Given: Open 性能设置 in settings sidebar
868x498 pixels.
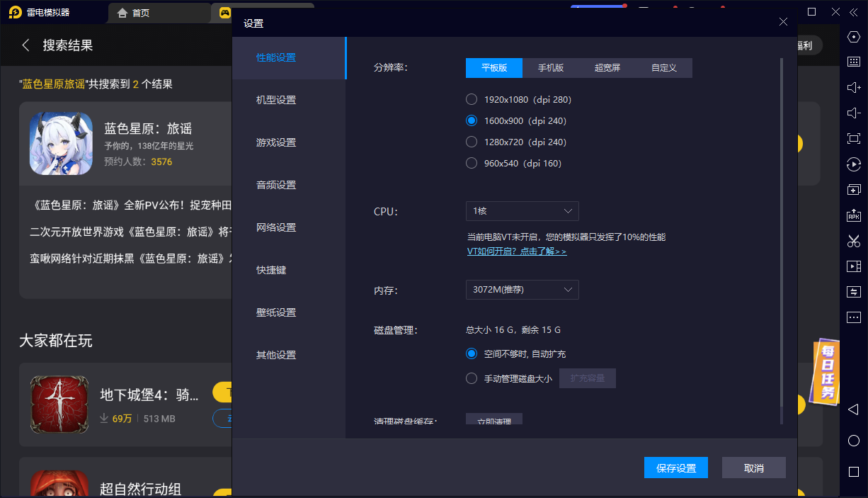Looking at the screenshot, I should click(289, 57).
